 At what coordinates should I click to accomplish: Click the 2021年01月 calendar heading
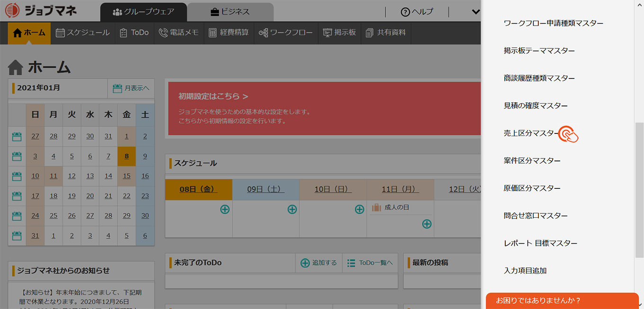(39, 88)
